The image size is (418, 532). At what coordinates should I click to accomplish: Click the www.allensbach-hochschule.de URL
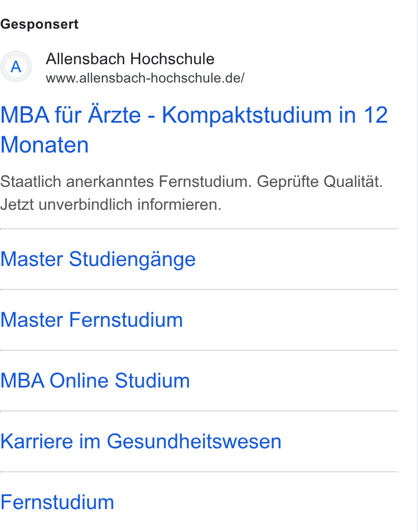coord(145,78)
